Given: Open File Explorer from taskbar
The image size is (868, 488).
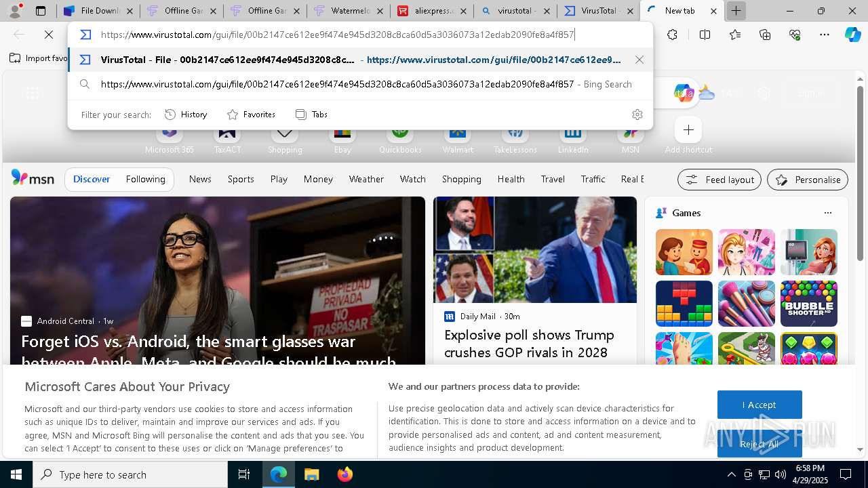Looking at the screenshot, I should 312,474.
